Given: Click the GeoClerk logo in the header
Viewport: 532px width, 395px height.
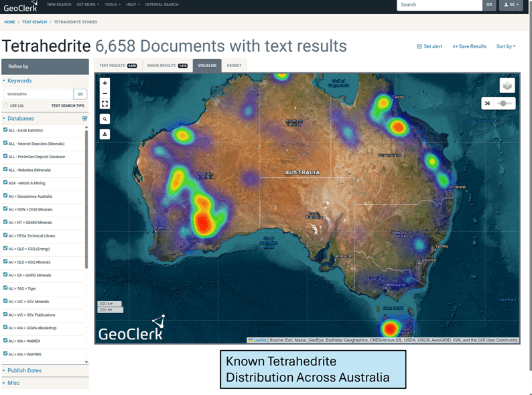Looking at the screenshot, I should (x=20, y=6).
